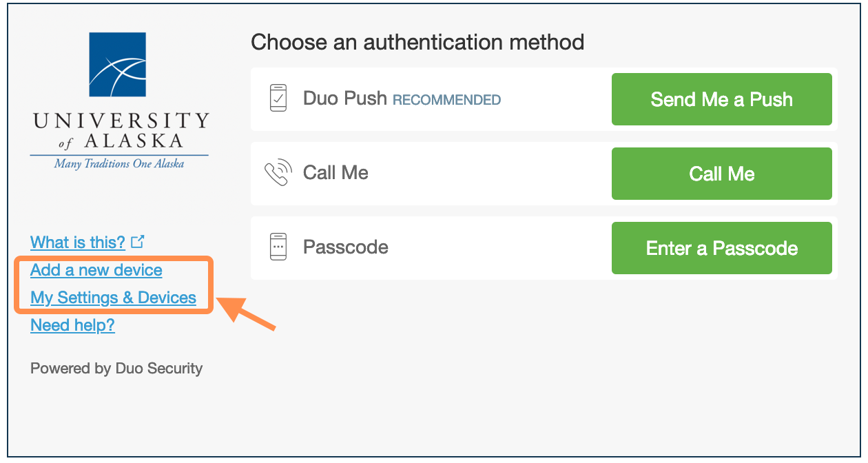Open the Need help? link
868x463 pixels.
(x=72, y=325)
